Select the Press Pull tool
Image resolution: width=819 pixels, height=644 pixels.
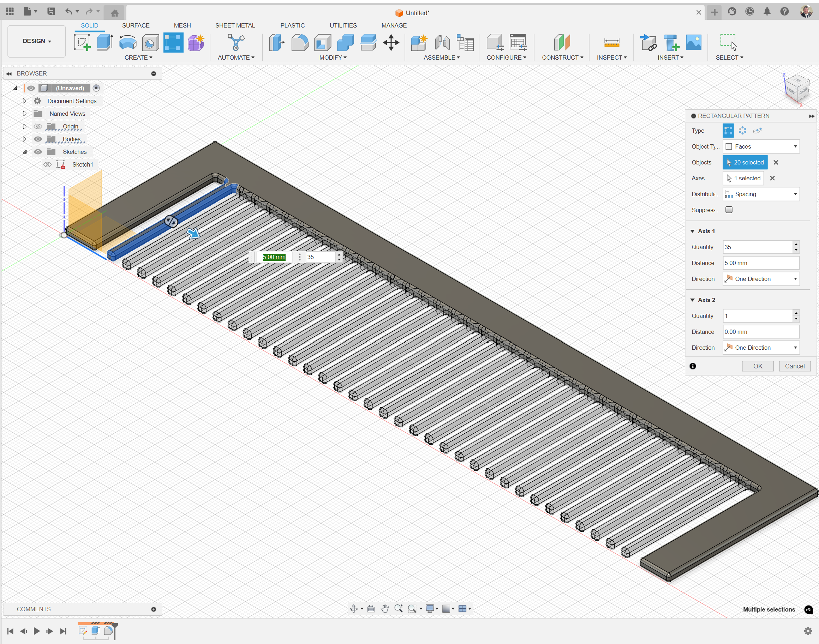[277, 42]
